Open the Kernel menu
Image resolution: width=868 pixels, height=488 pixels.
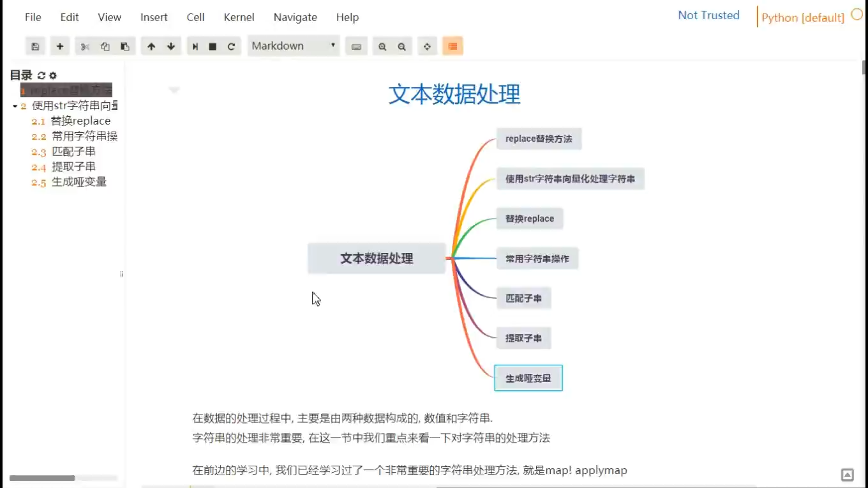point(239,17)
